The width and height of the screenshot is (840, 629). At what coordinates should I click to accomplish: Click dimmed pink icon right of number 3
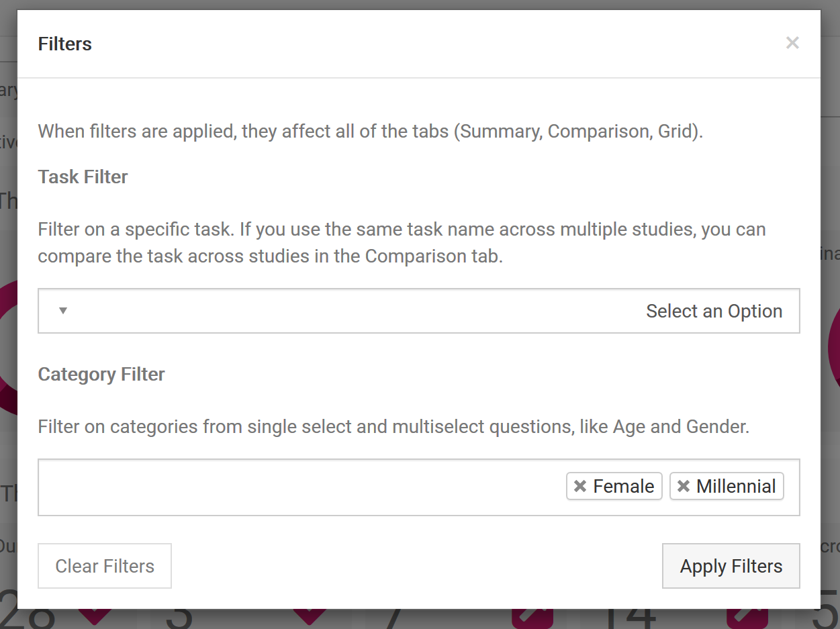[310, 616]
